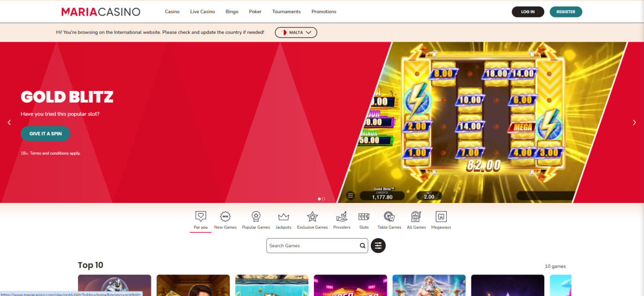Open the Table Games icon

pyautogui.click(x=389, y=217)
